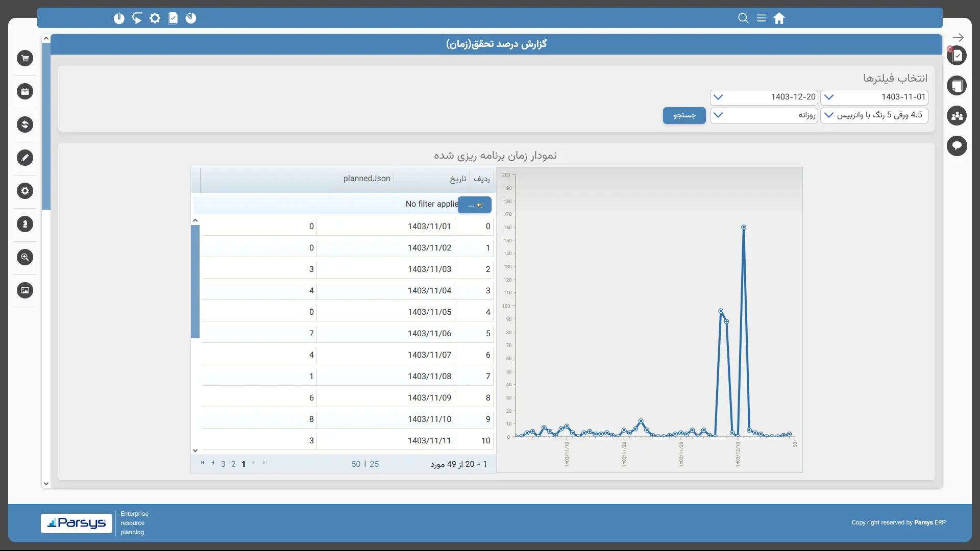Image resolution: width=980 pixels, height=551 pixels.
Task: Open the image gallery sidebar icon
Action: (24, 290)
